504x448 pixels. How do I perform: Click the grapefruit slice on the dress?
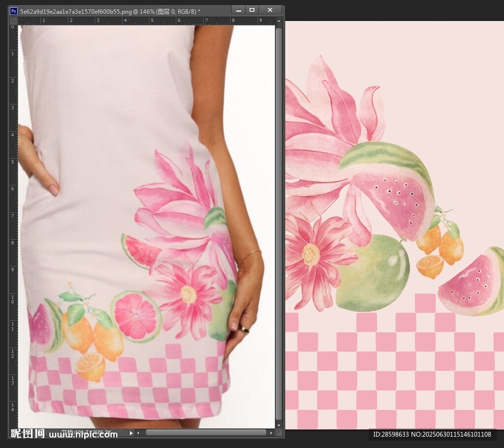136,316
